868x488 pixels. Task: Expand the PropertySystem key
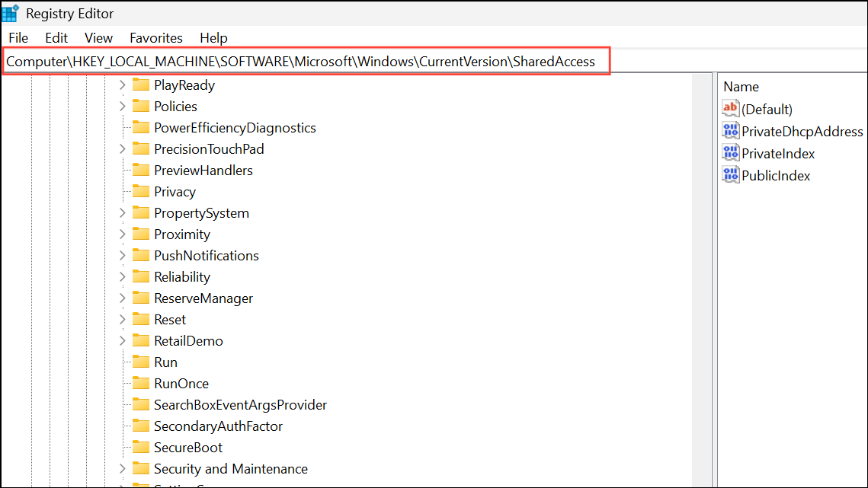[x=123, y=212]
